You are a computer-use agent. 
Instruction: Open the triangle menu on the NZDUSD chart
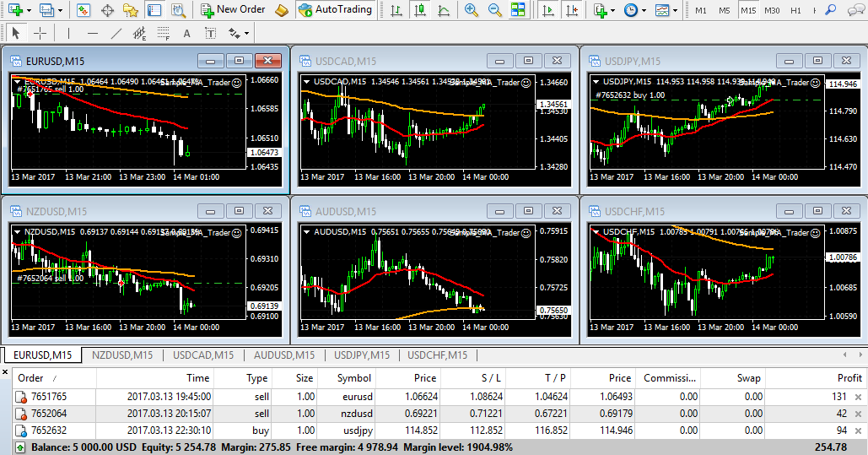pyautogui.click(x=17, y=231)
